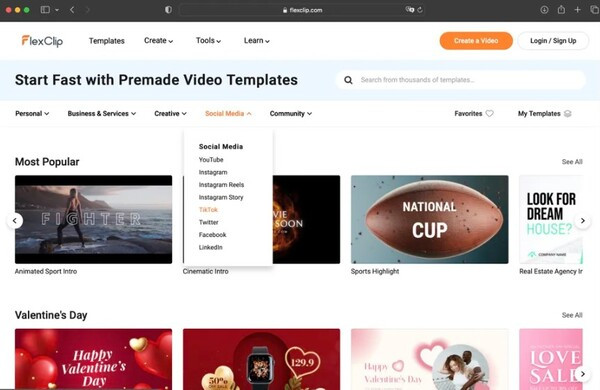The width and height of the screenshot is (600, 390).
Task: Click the Share icon in Safari toolbar
Action: [x=561, y=10]
